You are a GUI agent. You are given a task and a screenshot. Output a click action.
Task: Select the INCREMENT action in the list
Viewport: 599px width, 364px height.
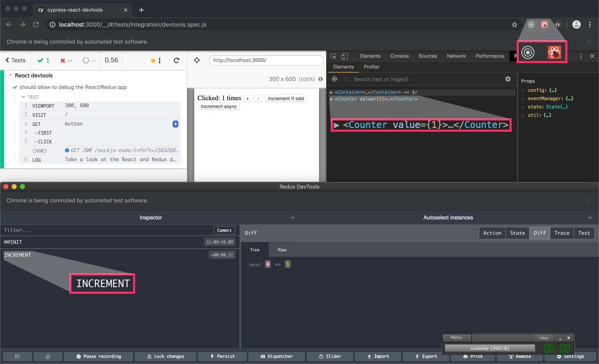(17, 255)
